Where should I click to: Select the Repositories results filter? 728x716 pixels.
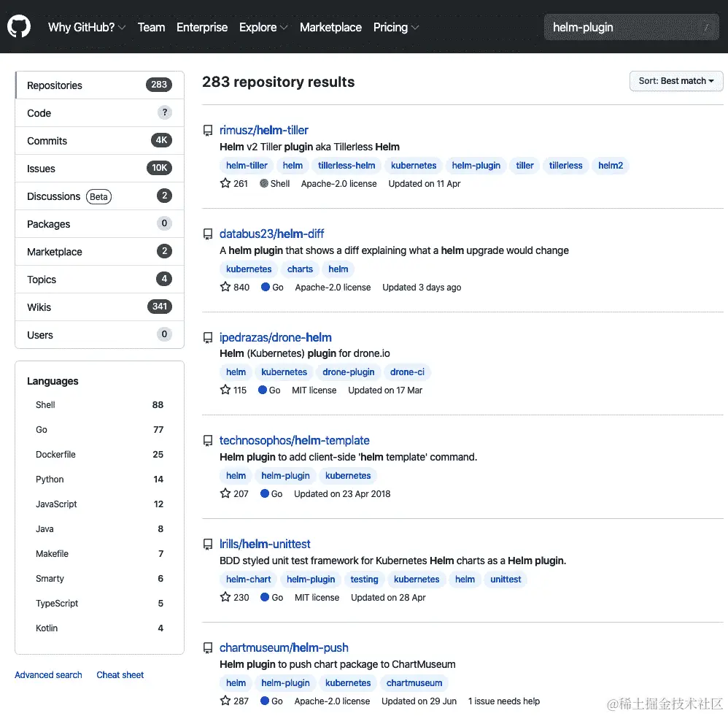pyautogui.click(x=100, y=85)
